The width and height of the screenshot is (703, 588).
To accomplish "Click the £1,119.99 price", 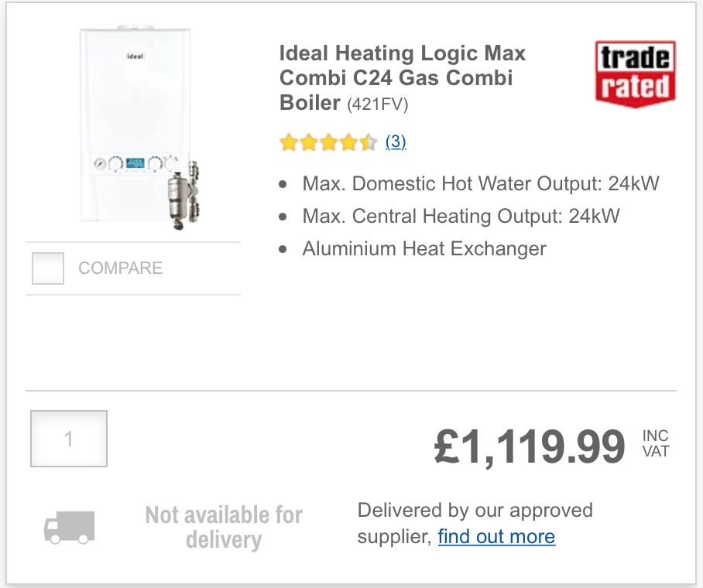I will coord(529,446).
